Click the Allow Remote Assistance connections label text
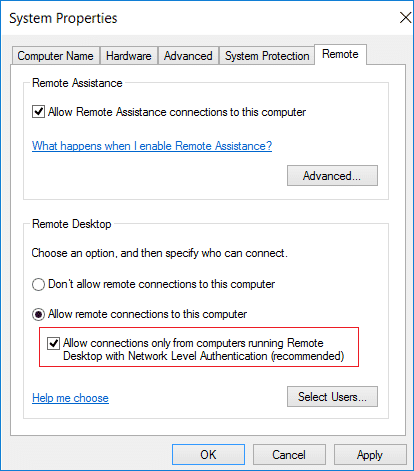This screenshot has height=471, width=414. pos(177,112)
